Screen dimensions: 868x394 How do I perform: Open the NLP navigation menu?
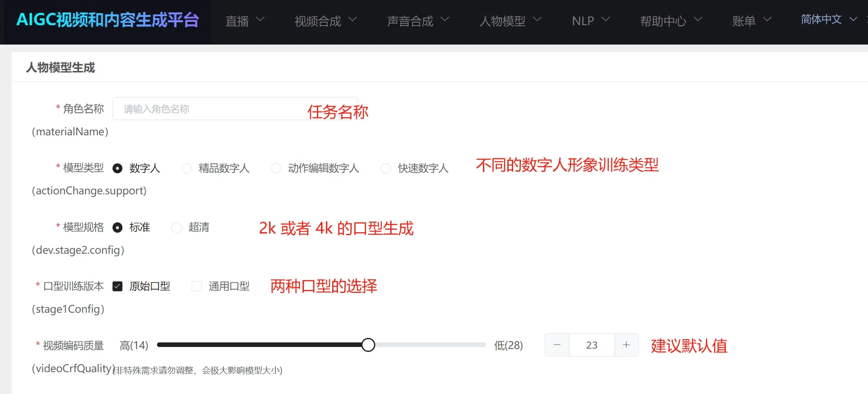[590, 21]
